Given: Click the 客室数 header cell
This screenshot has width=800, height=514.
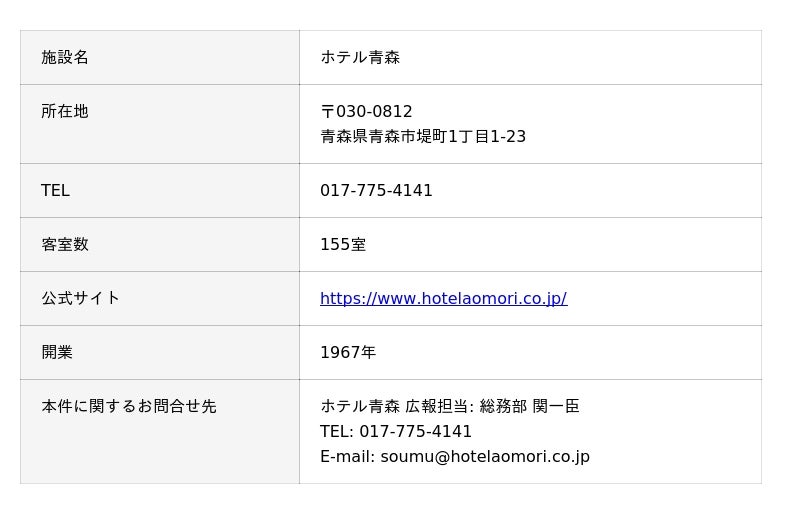Looking at the screenshot, I should pyautogui.click(x=65, y=244).
